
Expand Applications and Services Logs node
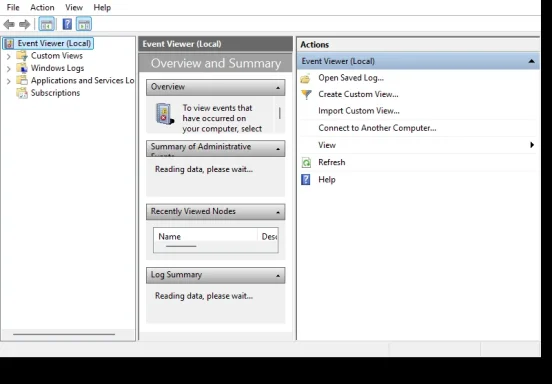9,81
